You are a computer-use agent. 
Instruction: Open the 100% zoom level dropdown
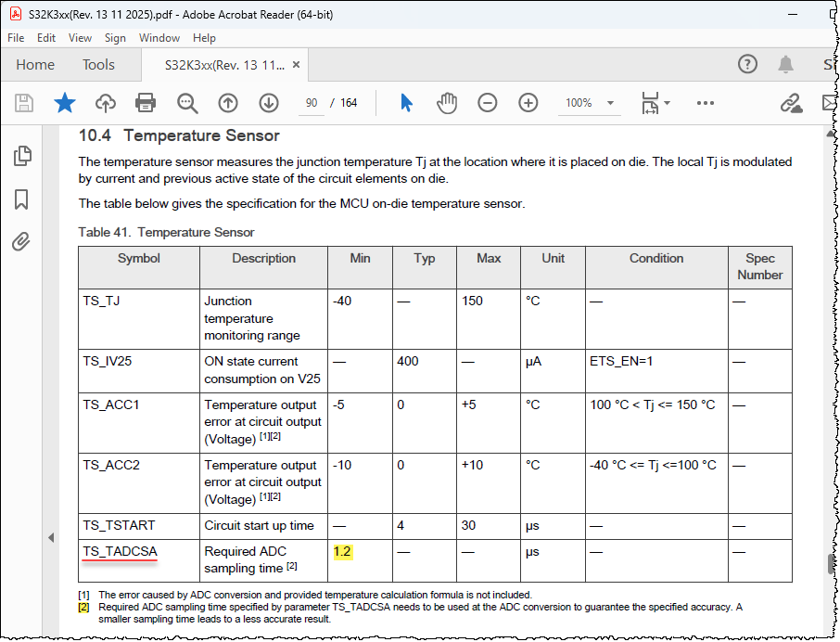[x=589, y=103]
